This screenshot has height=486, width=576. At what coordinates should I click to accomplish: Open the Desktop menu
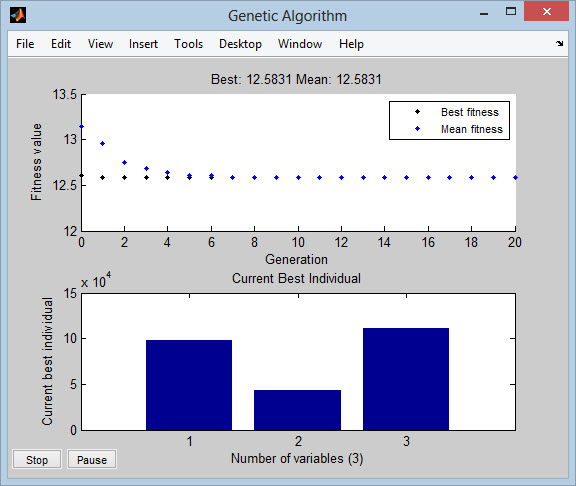[x=240, y=44]
